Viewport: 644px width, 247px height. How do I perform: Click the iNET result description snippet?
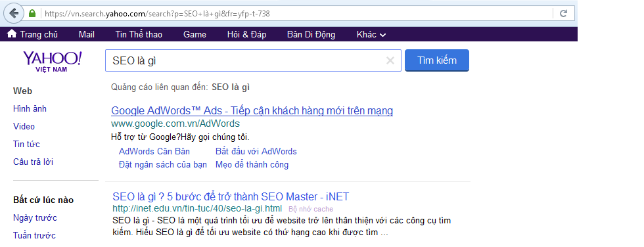pos(282,227)
